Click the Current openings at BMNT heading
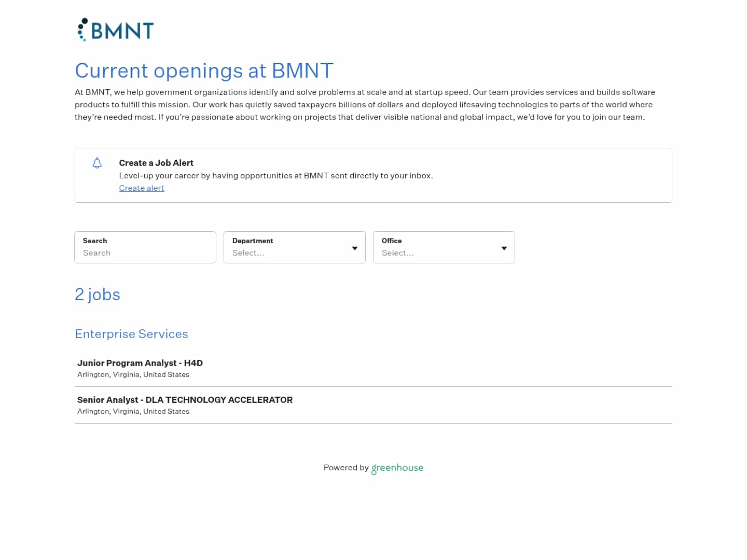This screenshot has width=747, height=560. click(204, 71)
